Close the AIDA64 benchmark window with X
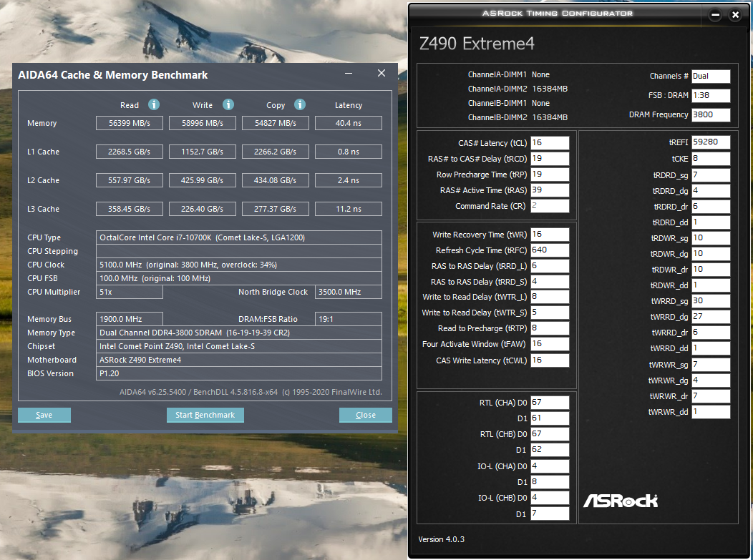The image size is (753, 560). [382, 73]
